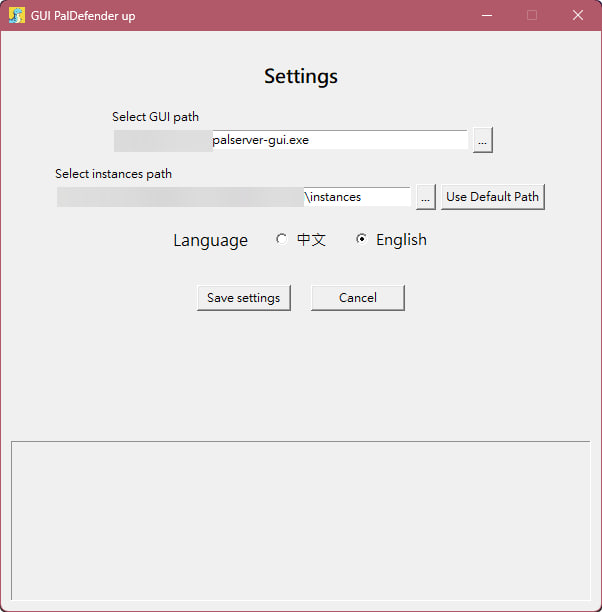Browse for instances path with ellipsis button

426,197
